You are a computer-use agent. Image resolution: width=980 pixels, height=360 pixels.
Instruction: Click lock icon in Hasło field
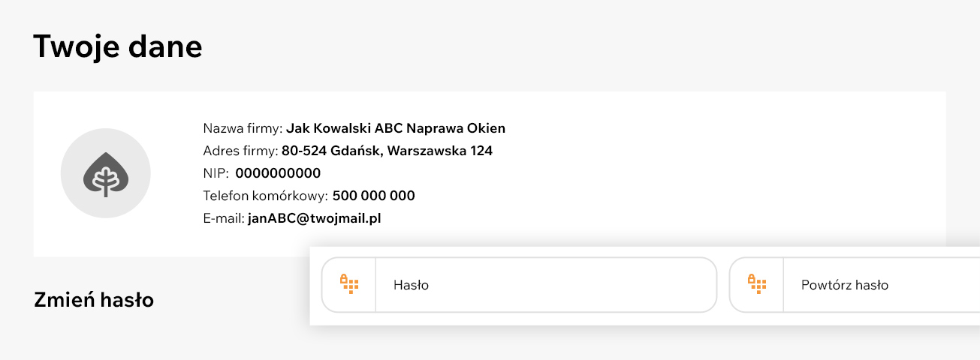pyautogui.click(x=349, y=283)
